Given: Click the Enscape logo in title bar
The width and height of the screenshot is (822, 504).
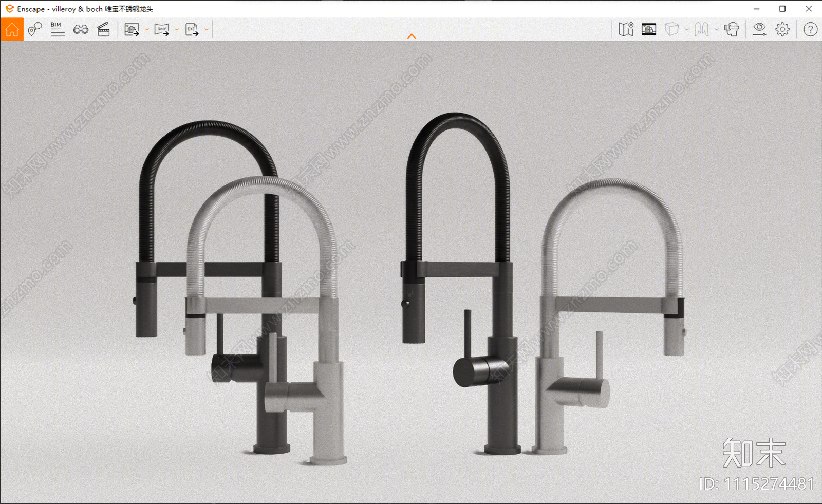Looking at the screenshot, I should click(x=9, y=9).
